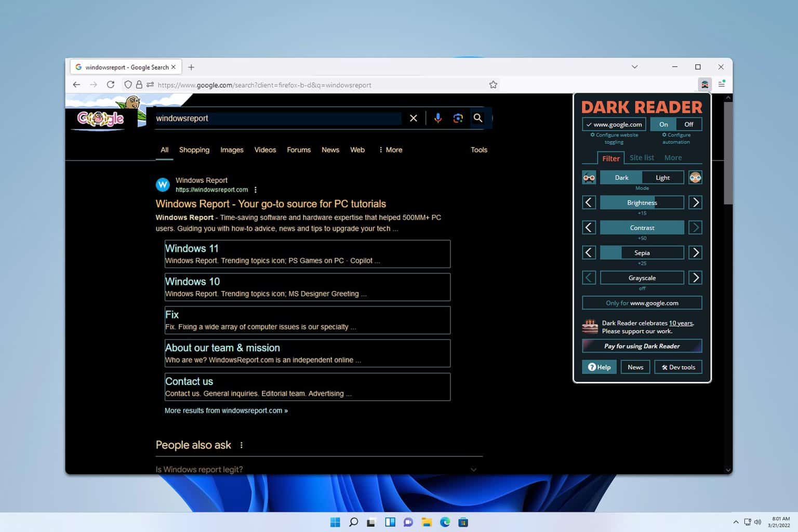798x532 pixels.
Task: Click the right glasses icon next to Light
Action: click(695, 178)
